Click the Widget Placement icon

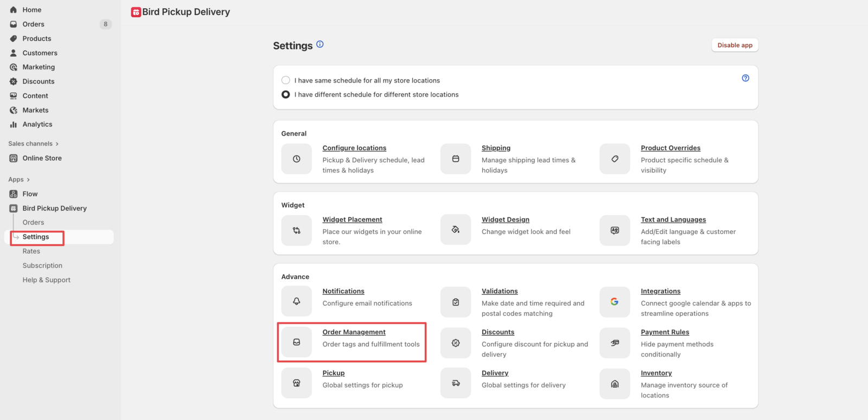[x=296, y=231]
